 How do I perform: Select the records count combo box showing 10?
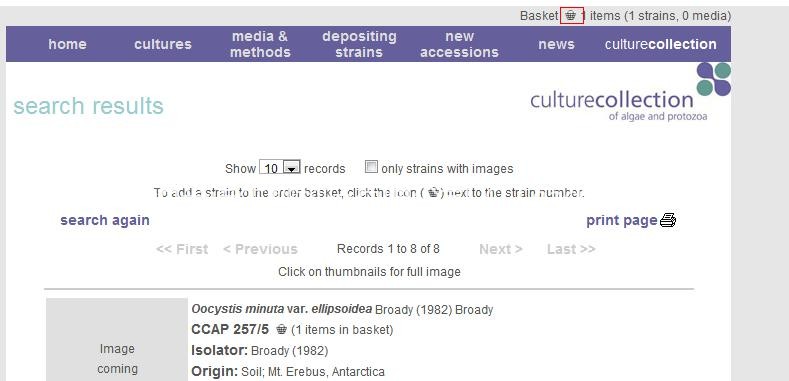(280, 168)
